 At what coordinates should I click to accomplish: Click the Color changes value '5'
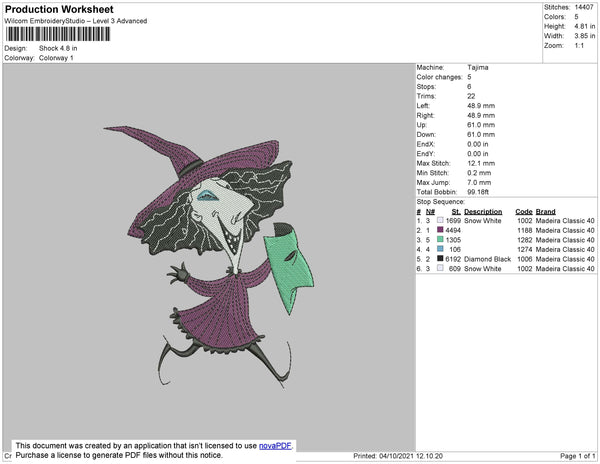pyautogui.click(x=469, y=77)
